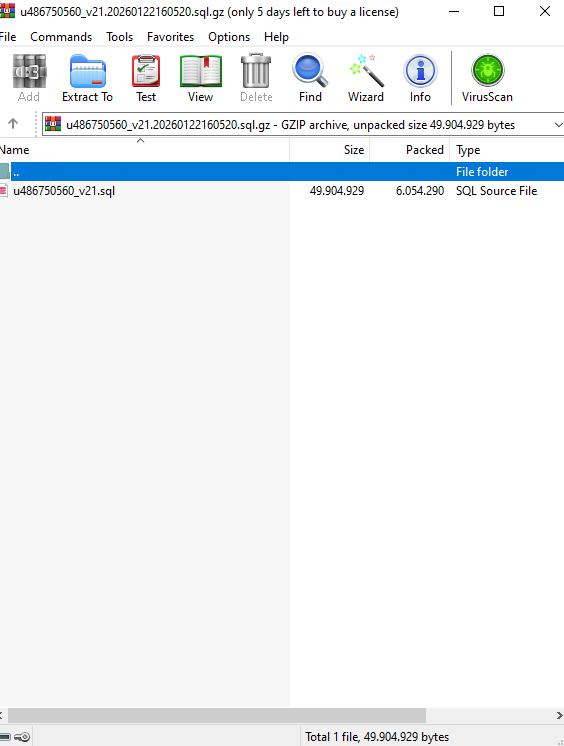
Task: Open the Favorites menu
Action: point(170,37)
